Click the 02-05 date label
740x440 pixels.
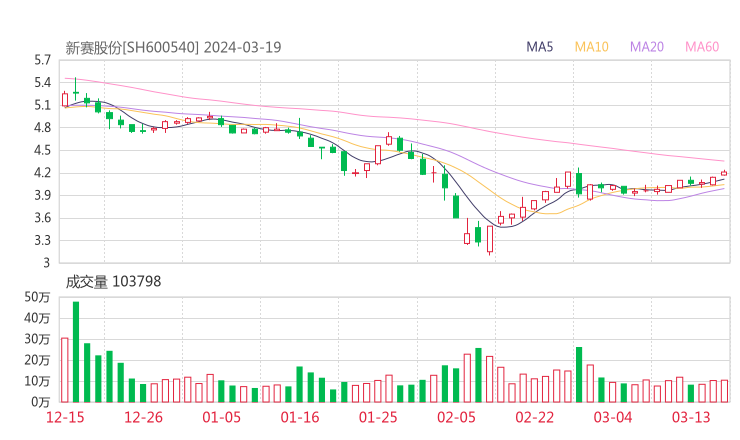456,417
